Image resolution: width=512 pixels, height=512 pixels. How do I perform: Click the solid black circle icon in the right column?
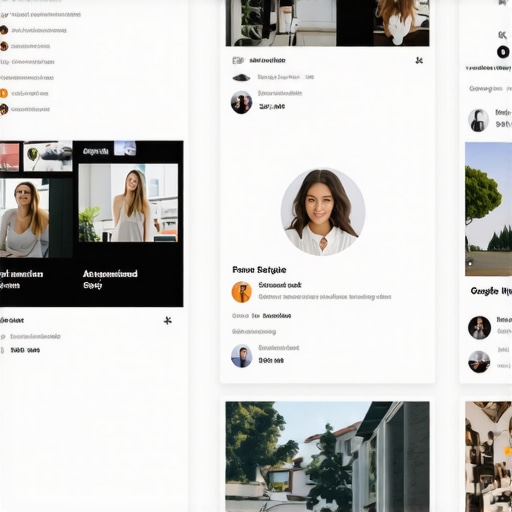point(503,52)
